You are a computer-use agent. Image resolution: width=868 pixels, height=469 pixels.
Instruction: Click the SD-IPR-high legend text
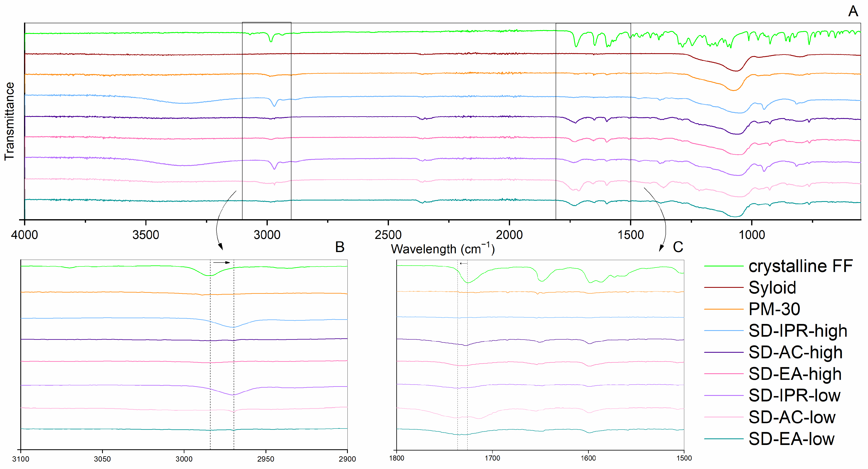(798, 331)
